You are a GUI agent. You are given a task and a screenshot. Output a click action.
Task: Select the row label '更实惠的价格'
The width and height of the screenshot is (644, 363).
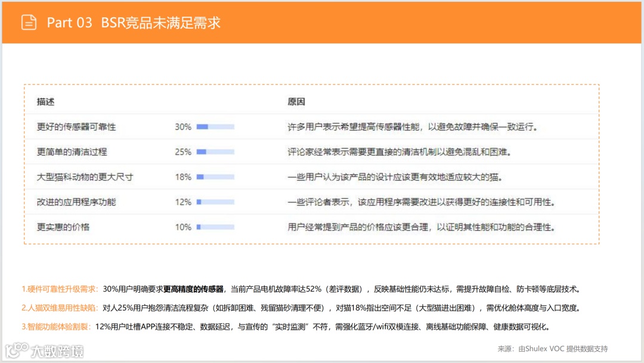pyautogui.click(x=63, y=227)
